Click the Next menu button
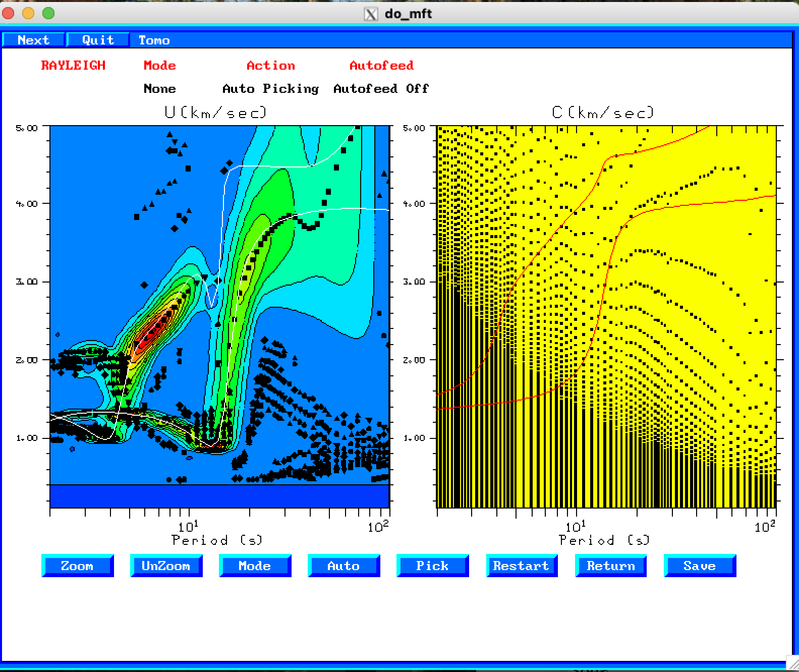Screen dimensions: 799x672 point(33,40)
